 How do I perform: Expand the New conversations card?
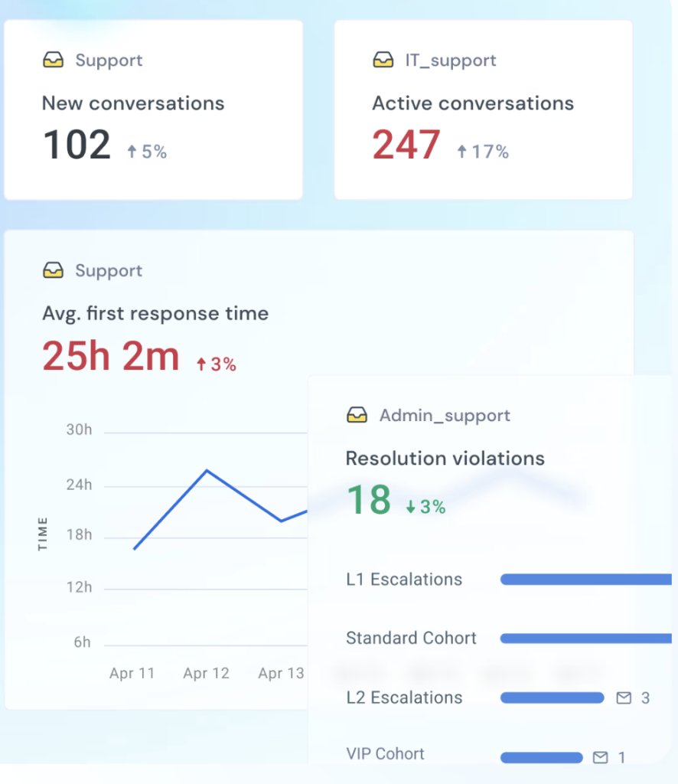pos(153,109)
